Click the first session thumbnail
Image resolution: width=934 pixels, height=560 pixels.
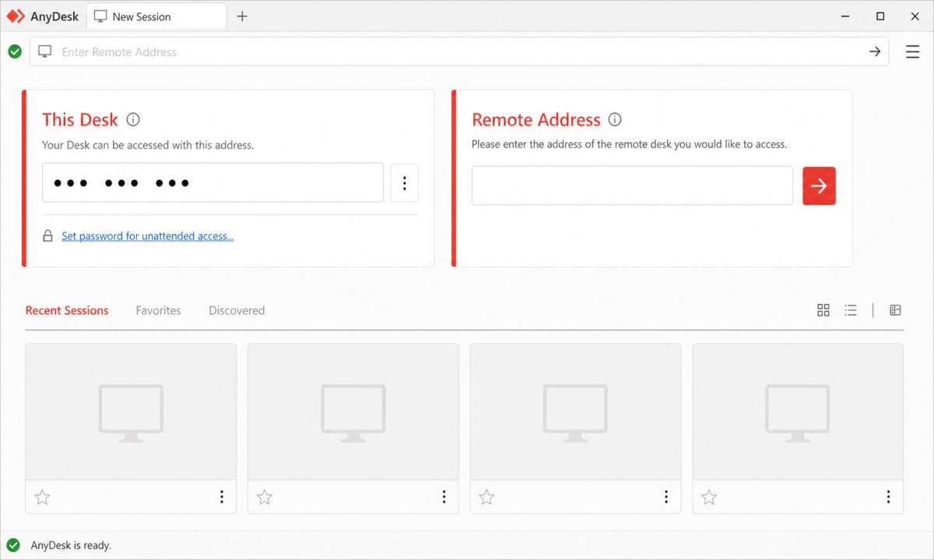pos(131,412)
